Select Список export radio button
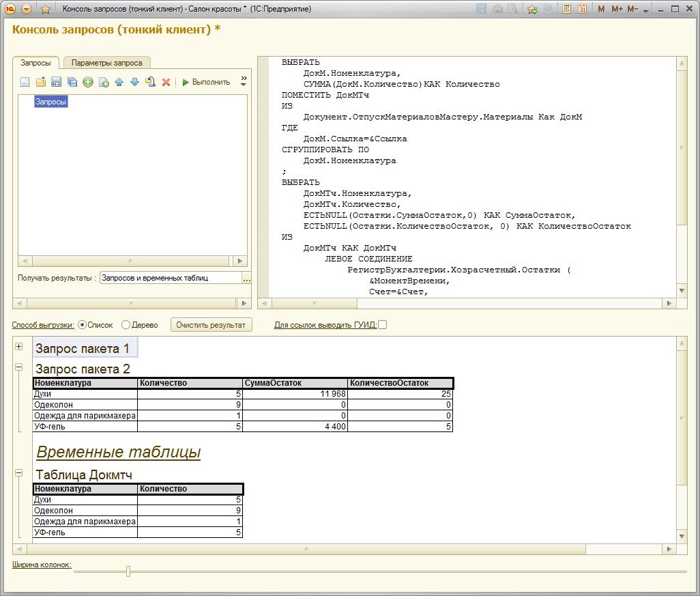The image size is (700, 596). [x=82, y=325]
